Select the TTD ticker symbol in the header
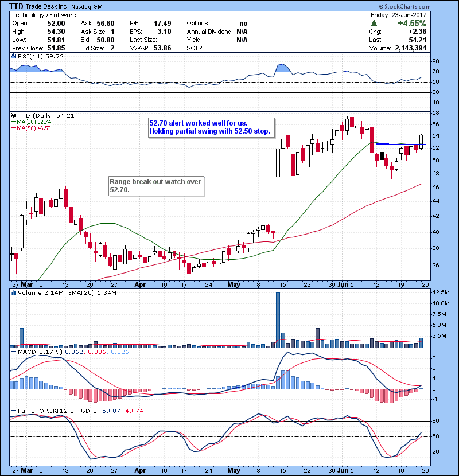 (16, 6)
